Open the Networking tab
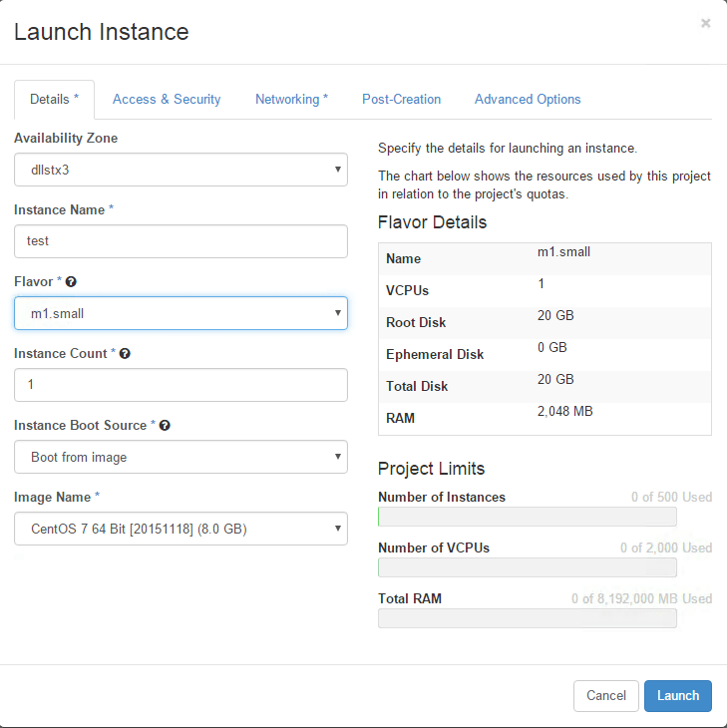 pos(291,100)
